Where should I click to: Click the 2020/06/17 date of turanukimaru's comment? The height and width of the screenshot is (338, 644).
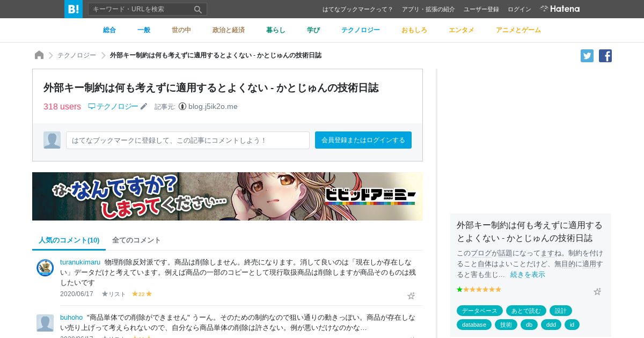77,294
